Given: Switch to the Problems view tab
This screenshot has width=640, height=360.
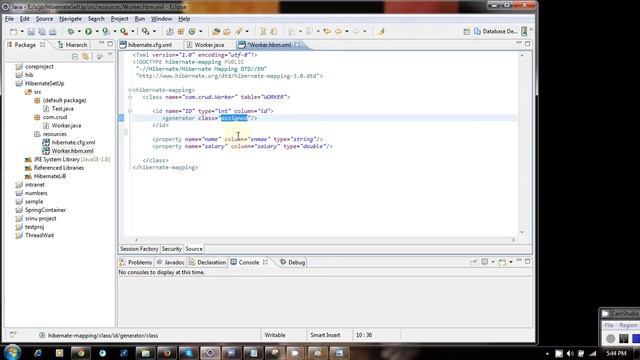Looking at the screenshot, I should point(136,262).
